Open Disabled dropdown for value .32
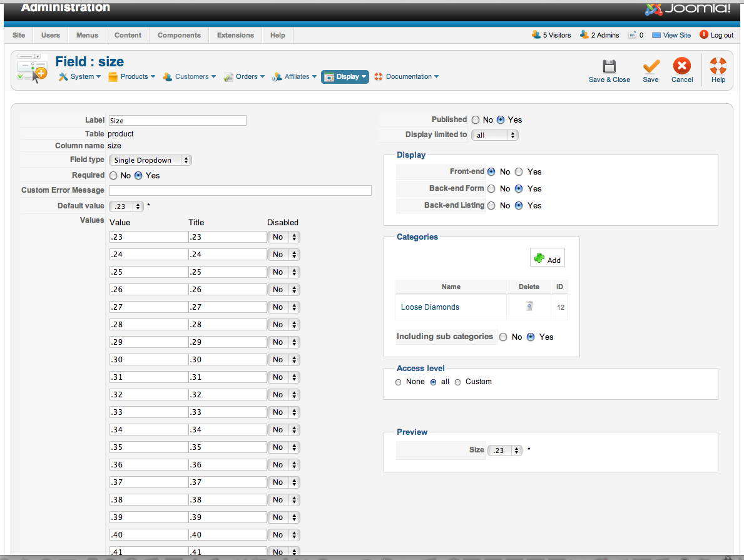 point(283,394)
